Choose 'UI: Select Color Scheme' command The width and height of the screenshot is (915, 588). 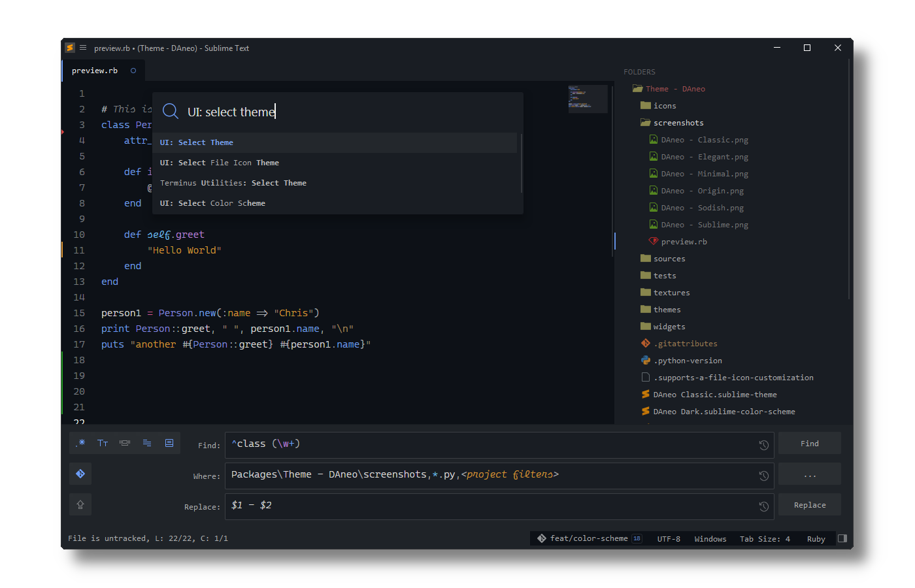point(335,203)
